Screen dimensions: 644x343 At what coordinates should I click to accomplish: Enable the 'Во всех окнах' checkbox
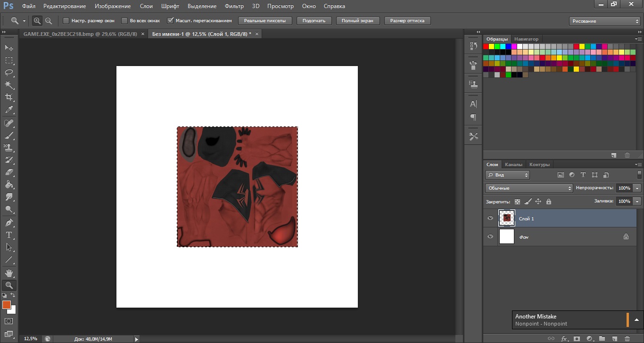pos(124,21)
